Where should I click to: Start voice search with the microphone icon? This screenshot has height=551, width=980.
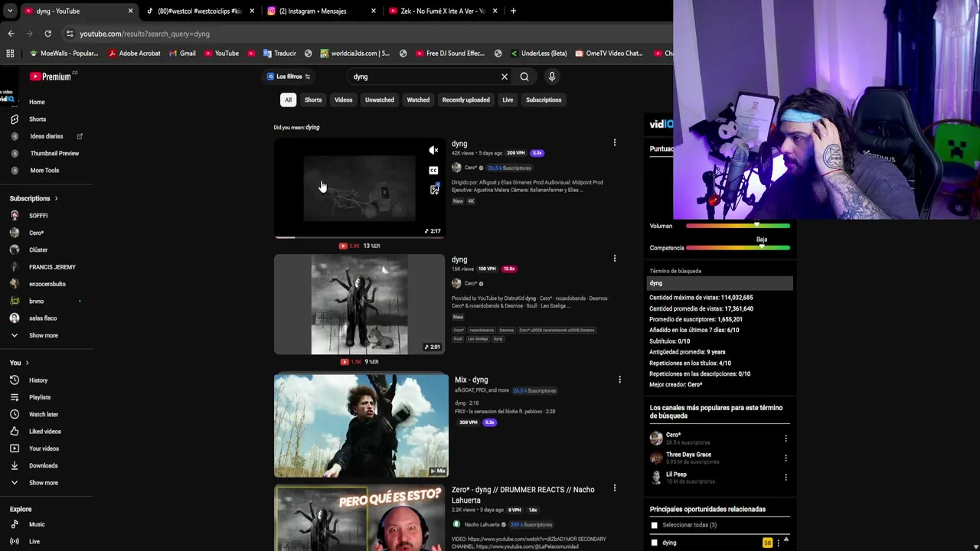pos(551,77)
